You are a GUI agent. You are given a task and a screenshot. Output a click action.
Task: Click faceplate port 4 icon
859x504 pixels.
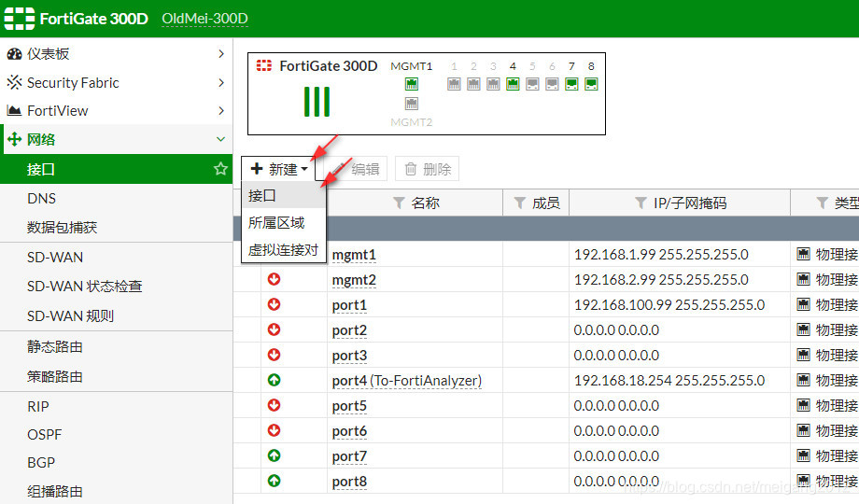coord(513,84)
